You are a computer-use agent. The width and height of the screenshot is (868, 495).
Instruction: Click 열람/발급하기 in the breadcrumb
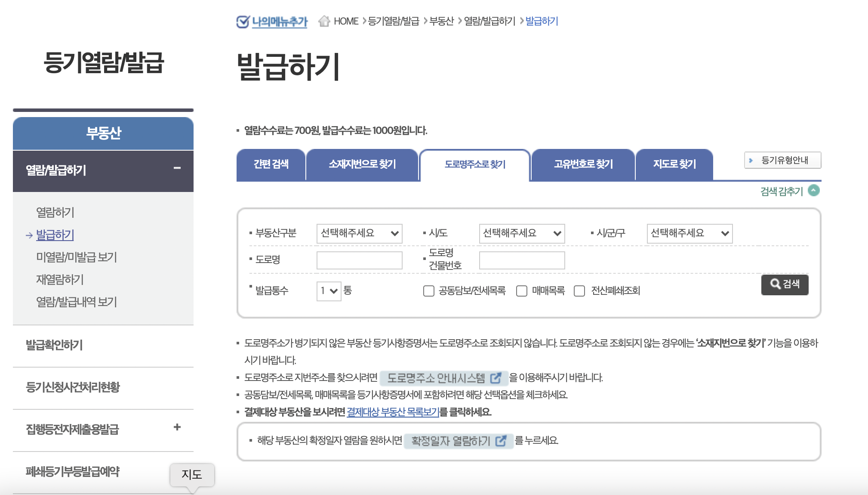(x=489, y=21)
